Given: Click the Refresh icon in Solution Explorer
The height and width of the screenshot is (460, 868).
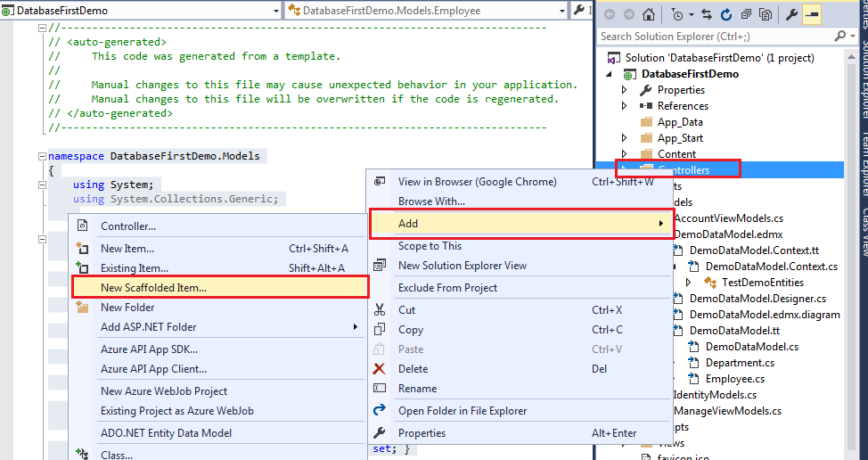Looking at the screenshot, I should click(726, 15).
